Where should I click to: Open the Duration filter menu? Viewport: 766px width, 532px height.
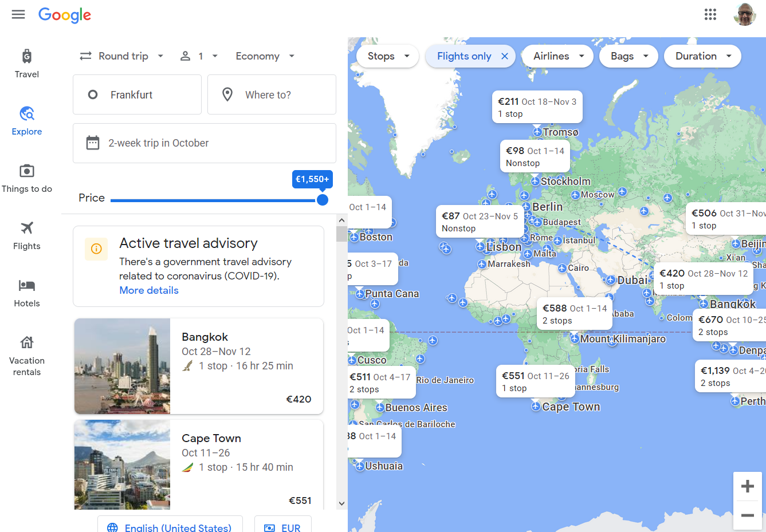(702, 56)
